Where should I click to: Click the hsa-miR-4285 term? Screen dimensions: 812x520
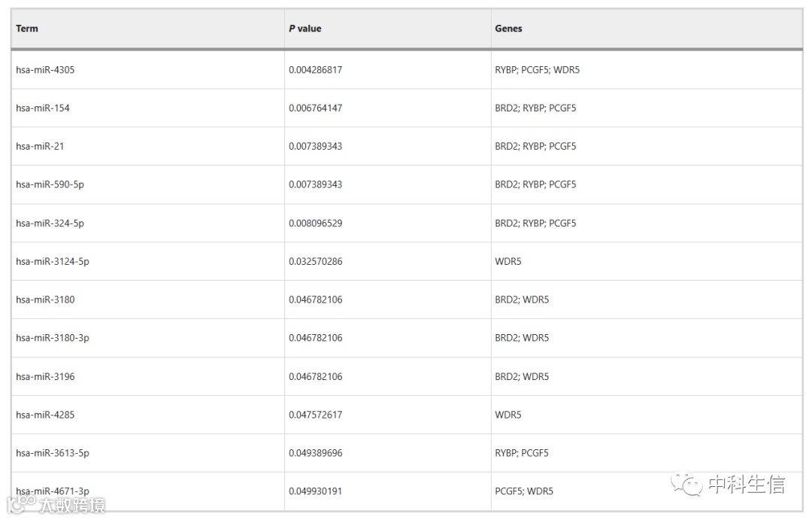coord(45,415)
